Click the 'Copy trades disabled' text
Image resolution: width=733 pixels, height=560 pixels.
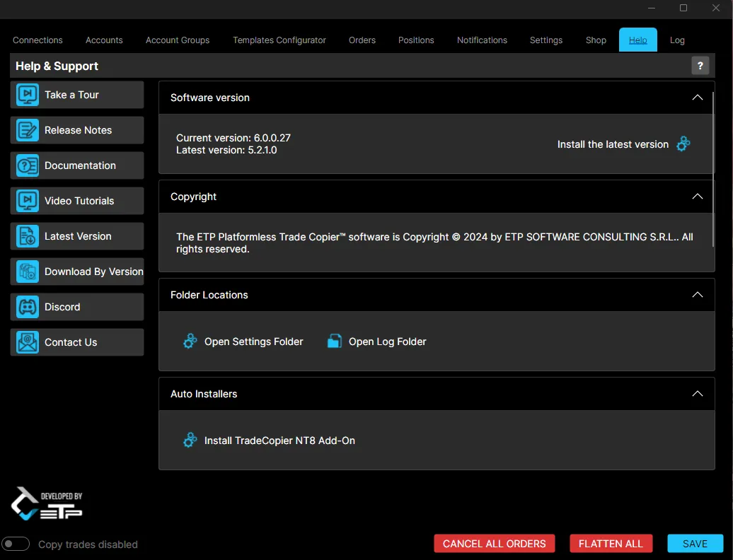click(x=88, y=544)
